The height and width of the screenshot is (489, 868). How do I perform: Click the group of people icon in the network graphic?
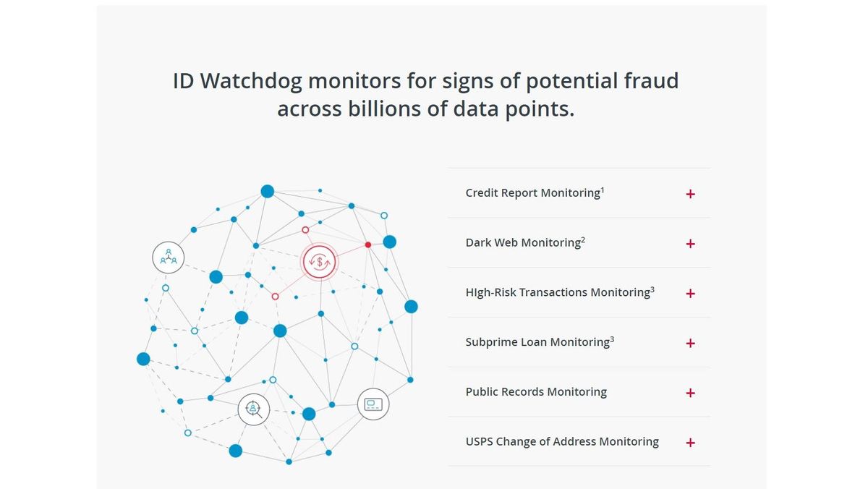point(168,257)
